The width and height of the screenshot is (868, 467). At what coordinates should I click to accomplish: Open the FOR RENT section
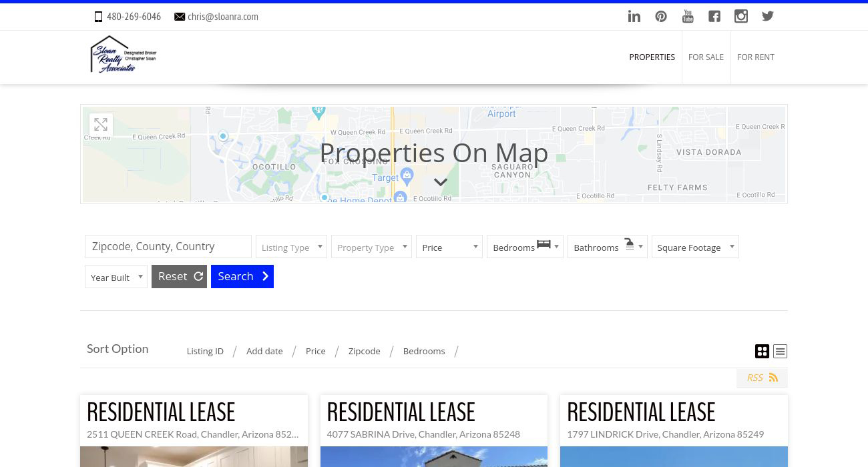[756, 57]
